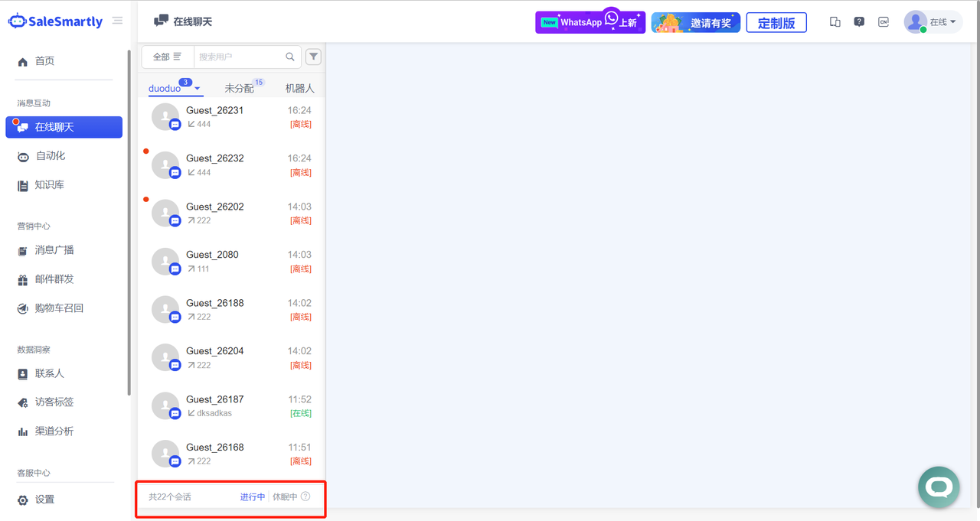Expand the duoduo agent dropdown

(x=198, y=89)
